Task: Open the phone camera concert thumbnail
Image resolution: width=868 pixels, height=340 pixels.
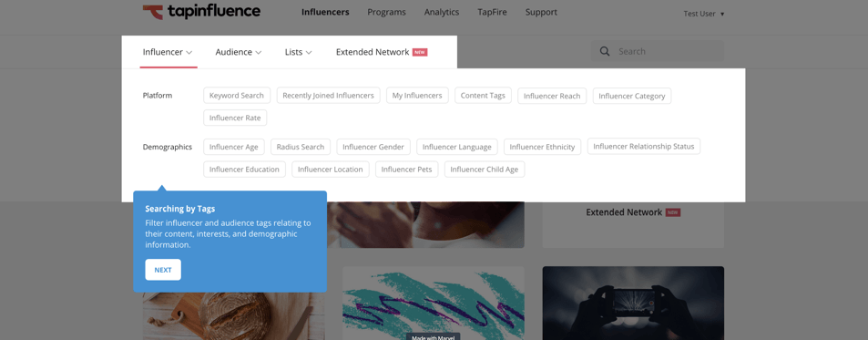Action: (x=633, y=303)
